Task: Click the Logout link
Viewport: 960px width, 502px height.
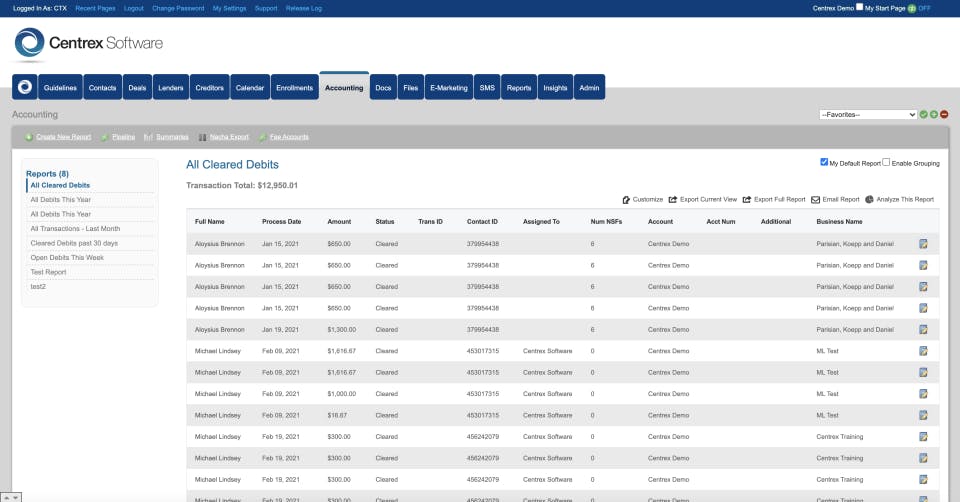Action: point(133,9)
